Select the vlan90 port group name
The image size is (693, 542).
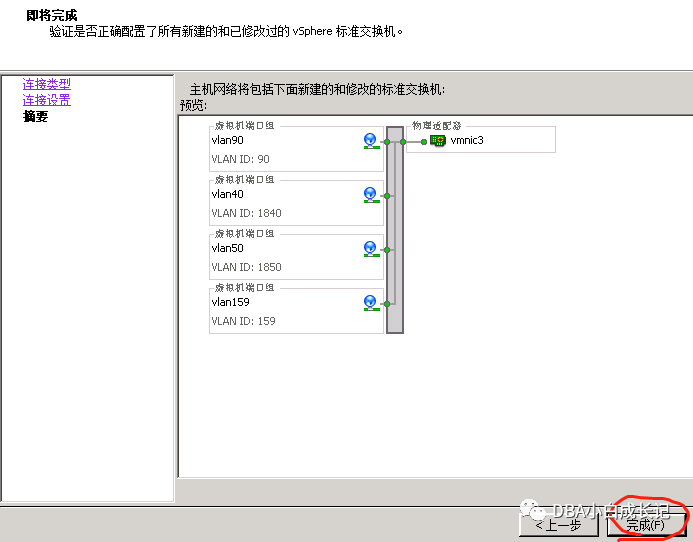coord(228,140)
